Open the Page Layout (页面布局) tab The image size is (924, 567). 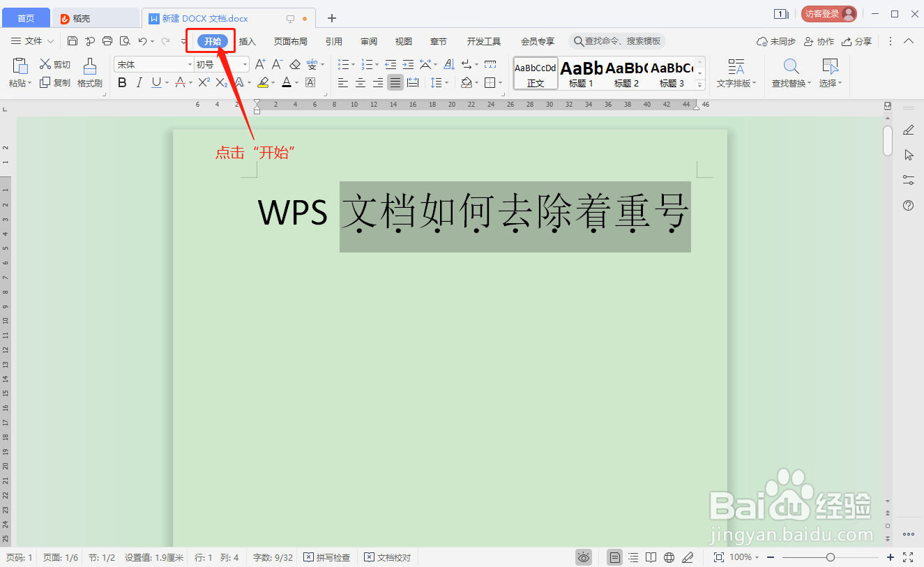[290, 41]
